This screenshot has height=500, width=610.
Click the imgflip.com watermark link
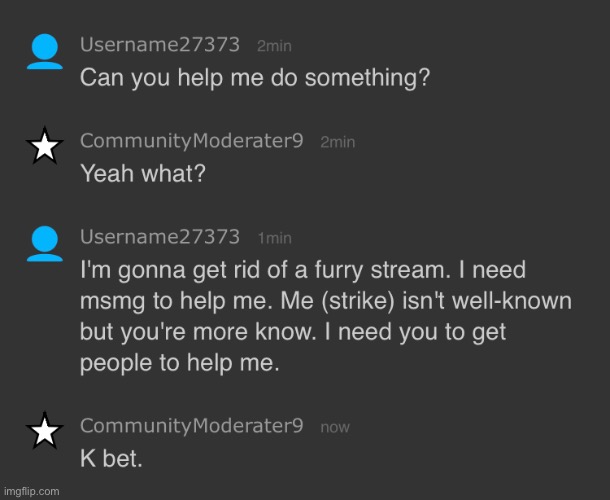(32, 491)
